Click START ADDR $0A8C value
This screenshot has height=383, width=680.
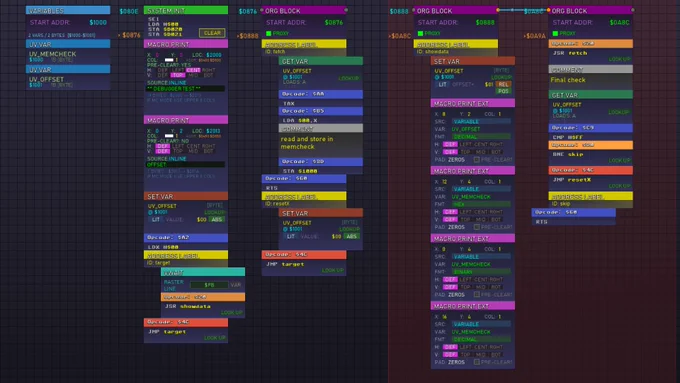tap(619, 22)
